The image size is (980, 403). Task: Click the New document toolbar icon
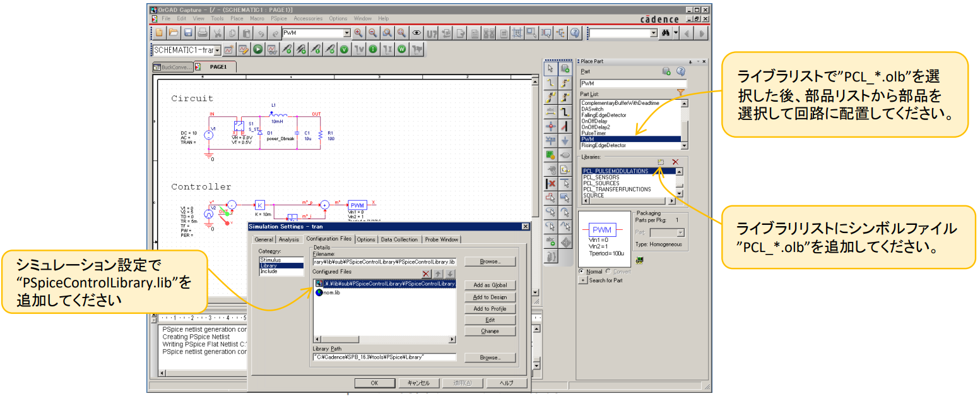(x=159, y=33)
